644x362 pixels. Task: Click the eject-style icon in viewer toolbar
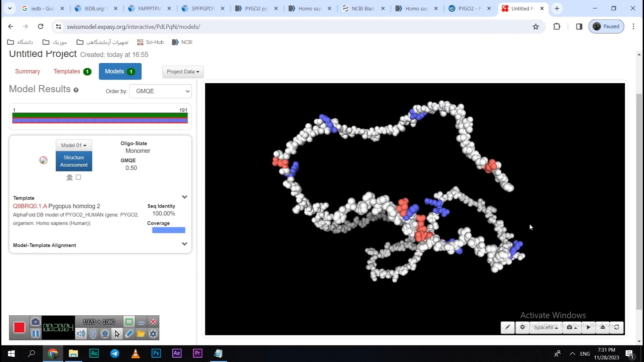pyautogui.click(x=602, y=327)
